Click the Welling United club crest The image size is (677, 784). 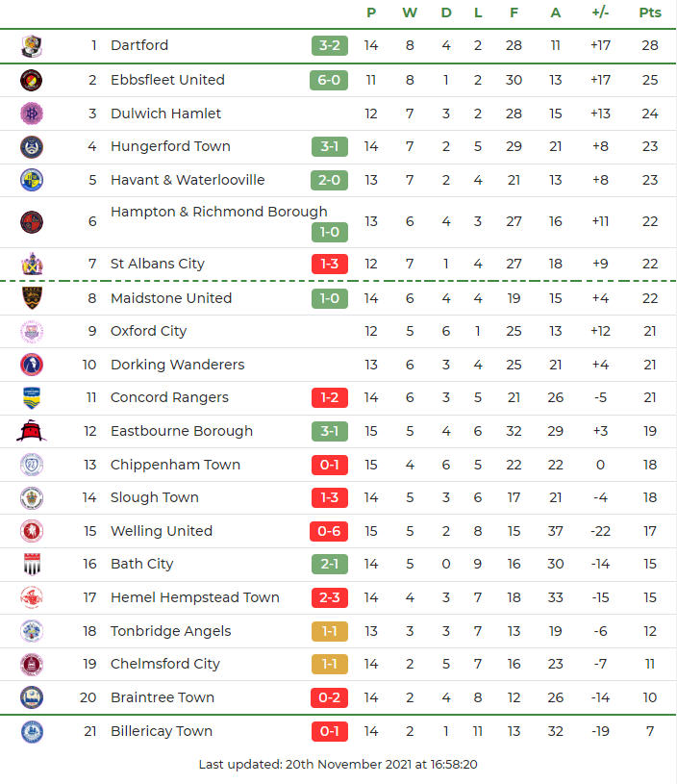(x=32, y=531)
